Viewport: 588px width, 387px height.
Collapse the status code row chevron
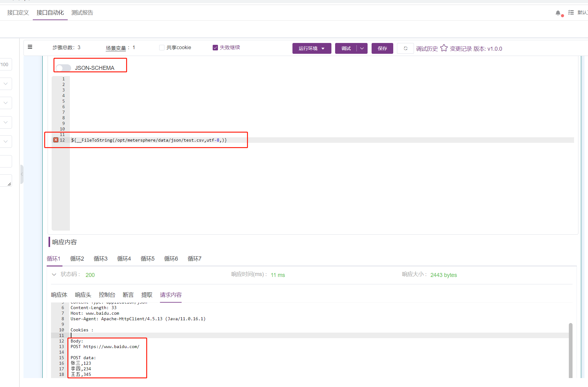pos(54,274)
